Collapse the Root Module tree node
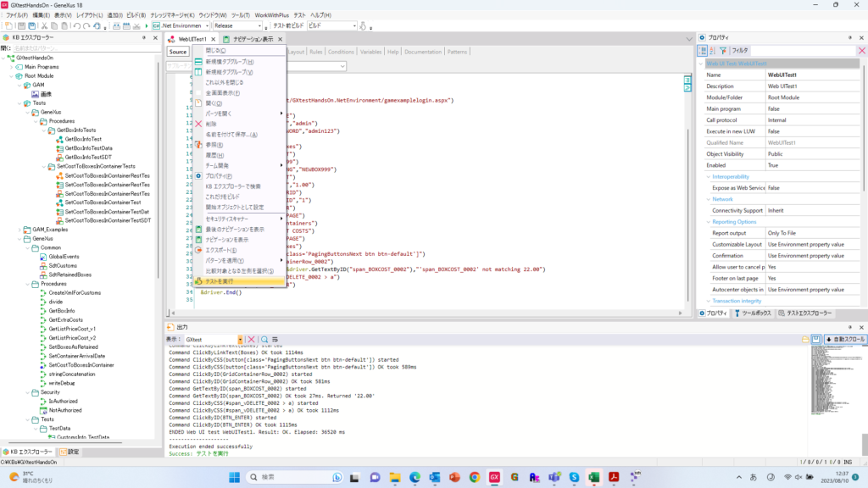The image size is (868, 488). pyautogui.click(x=12, y=75)
